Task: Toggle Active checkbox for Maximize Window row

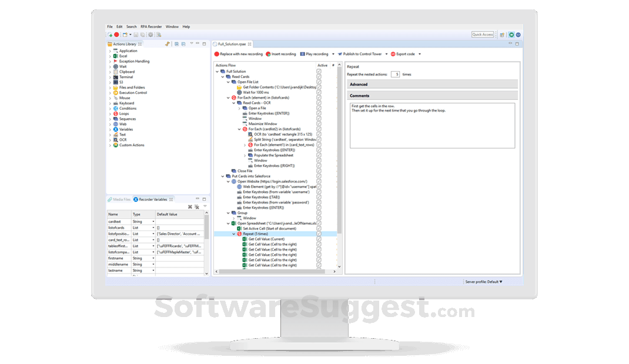Action: [319, 124]
